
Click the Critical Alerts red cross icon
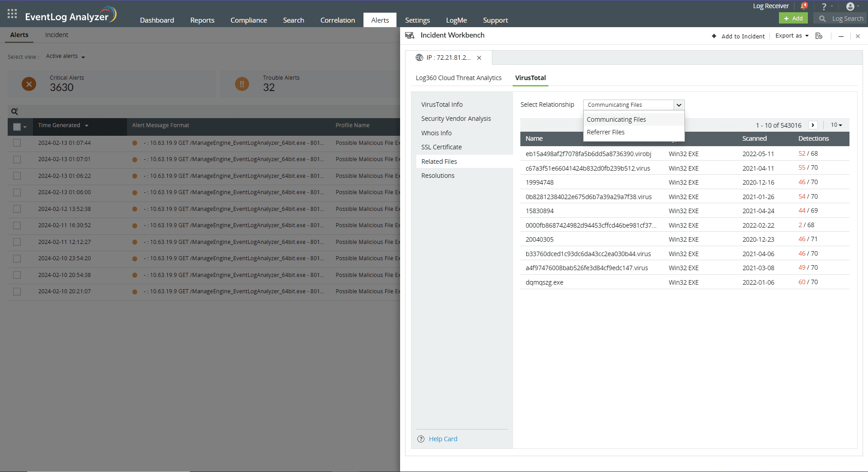pos(29,84)
